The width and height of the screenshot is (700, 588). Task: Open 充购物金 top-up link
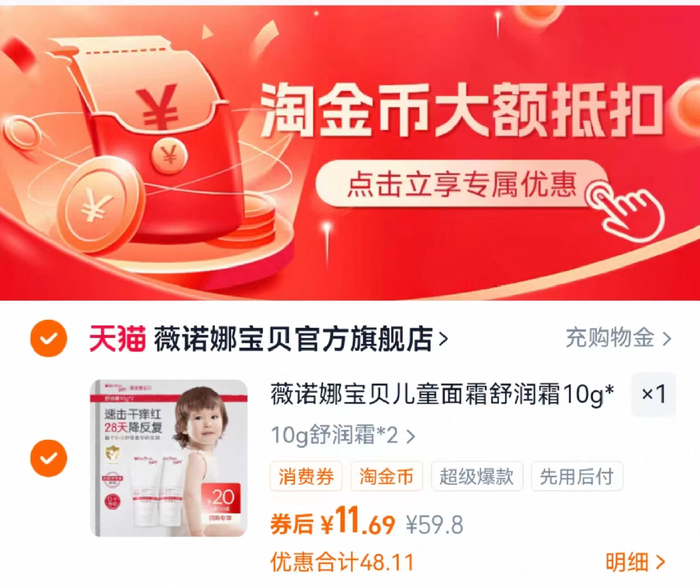coord(618,338)
